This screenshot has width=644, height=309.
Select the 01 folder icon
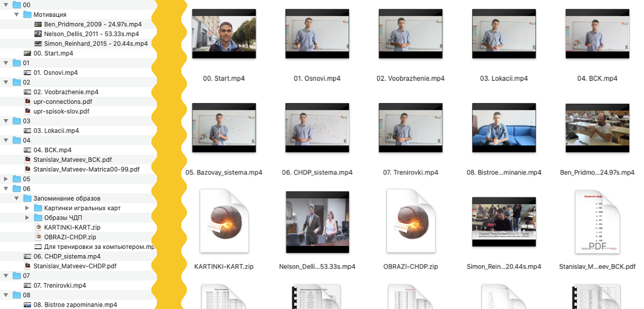pyautogui.click(x=16, y=63)
